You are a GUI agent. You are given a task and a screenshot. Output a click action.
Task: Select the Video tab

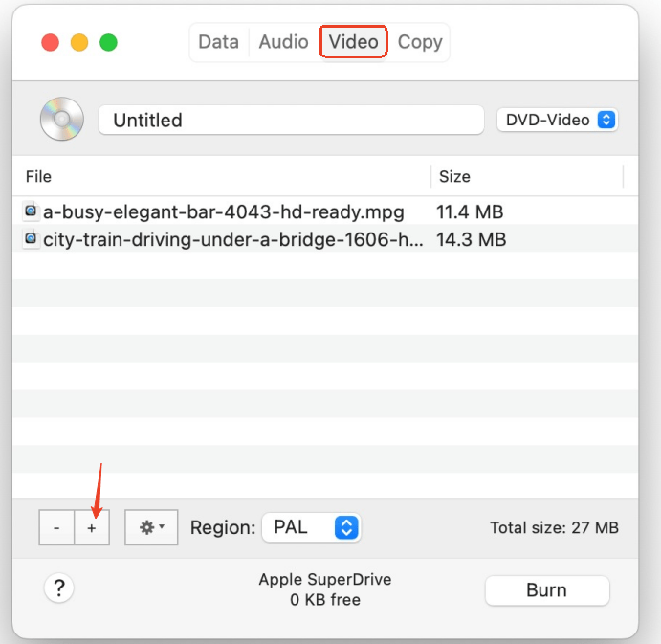(353, 42)
